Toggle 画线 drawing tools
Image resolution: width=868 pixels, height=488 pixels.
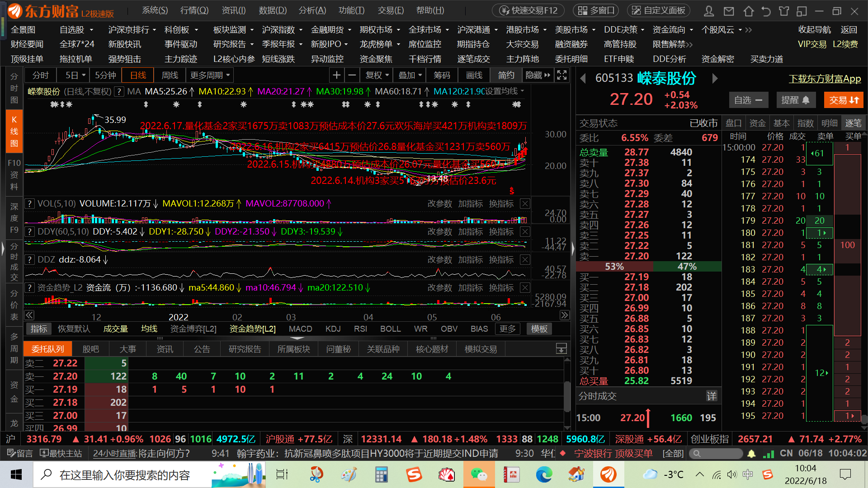tap(474, 75)
